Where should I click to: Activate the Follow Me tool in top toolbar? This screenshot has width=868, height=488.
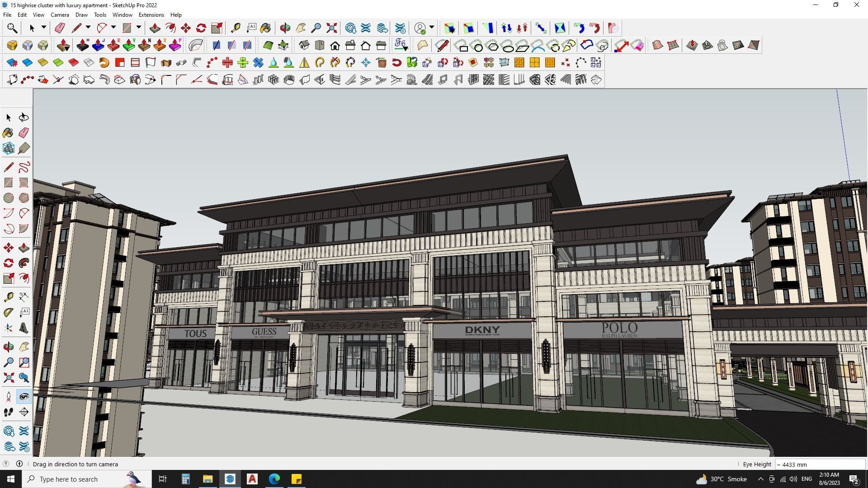click(170, 28)
